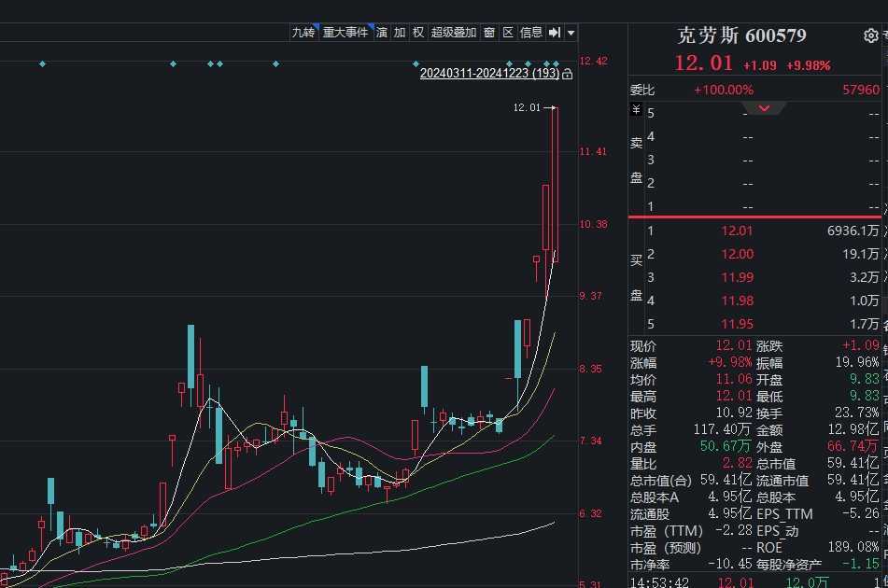
Task: Click the 委比 label row
Action: (754, 90)
